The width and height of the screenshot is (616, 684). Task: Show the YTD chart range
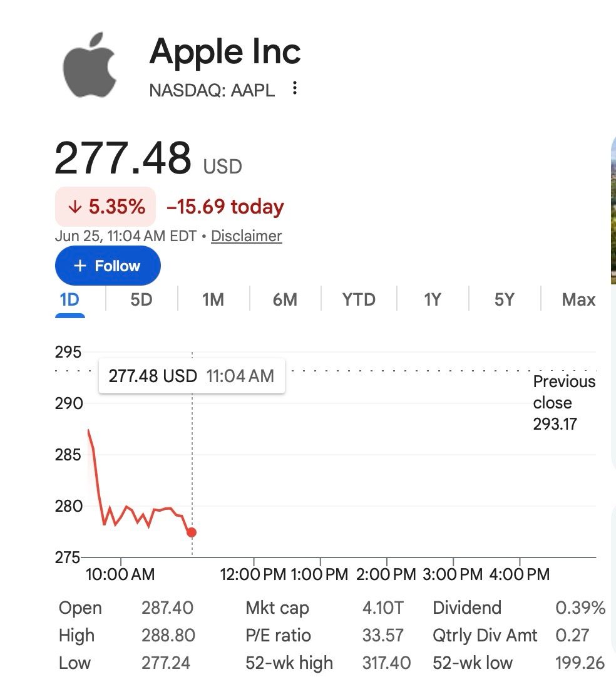click(359, 299)
